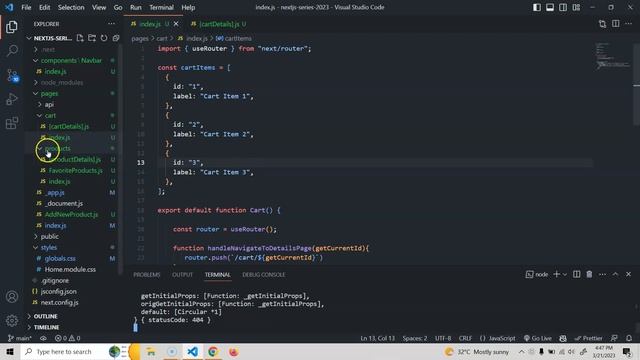The height and width of the screenshot is (360, 640).
Task: Create a new folder in explorer
Action: 92,38
